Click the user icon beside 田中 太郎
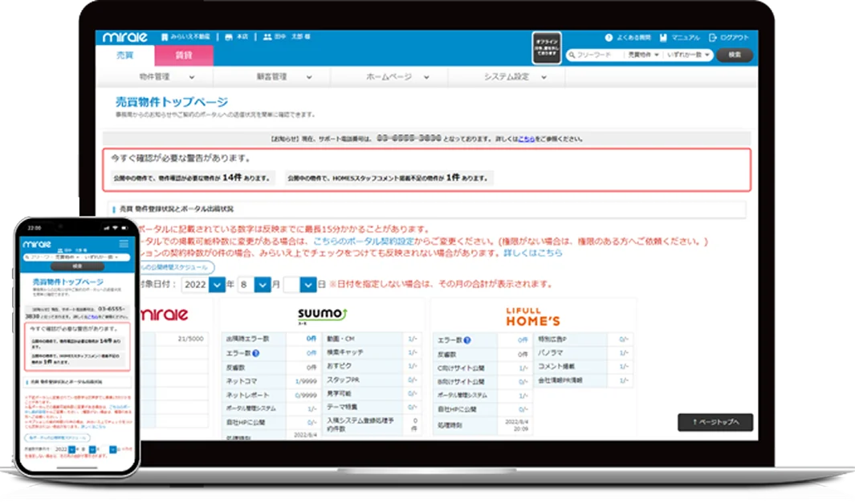 267,35
